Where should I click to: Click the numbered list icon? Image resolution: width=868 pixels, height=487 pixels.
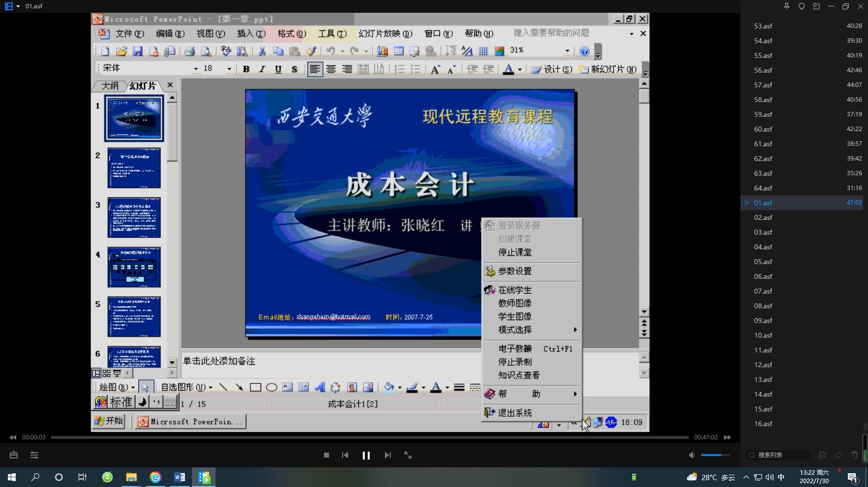point(400,69)
